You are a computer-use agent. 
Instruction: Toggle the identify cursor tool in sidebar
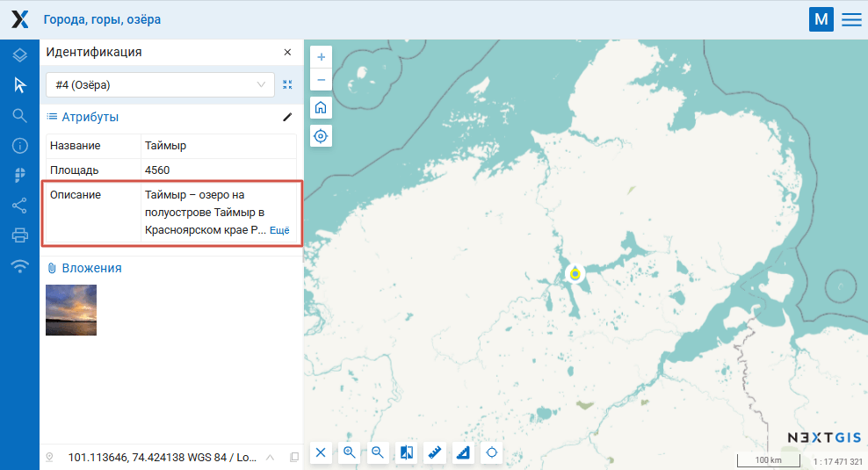pyautogui.click(x=19, y=85)
